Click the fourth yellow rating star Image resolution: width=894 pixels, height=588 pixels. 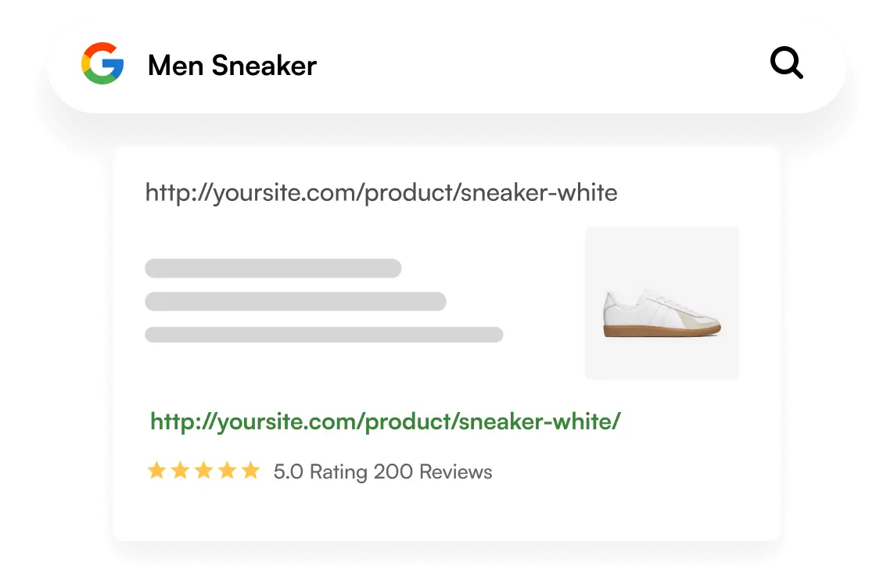(227, 471)
